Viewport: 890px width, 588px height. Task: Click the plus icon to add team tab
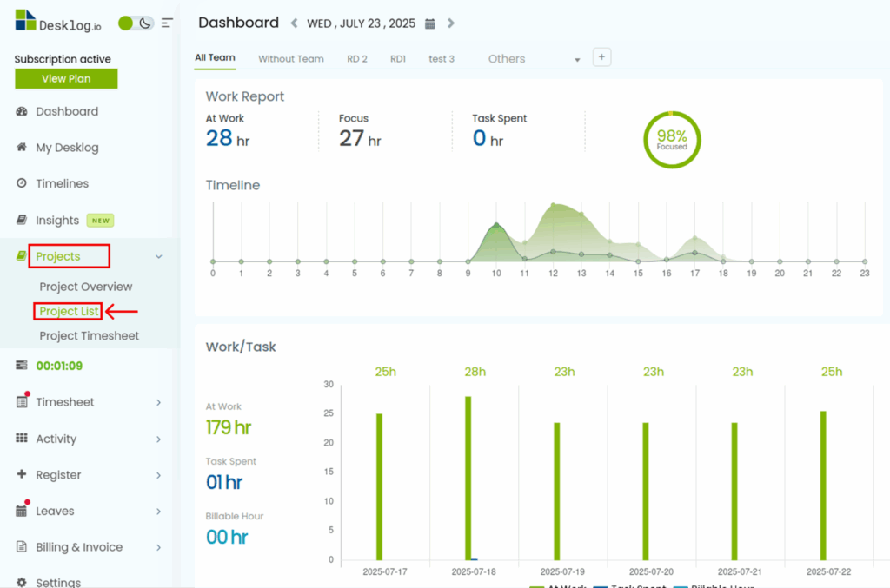pyautogui.click(x=601, y=57)
